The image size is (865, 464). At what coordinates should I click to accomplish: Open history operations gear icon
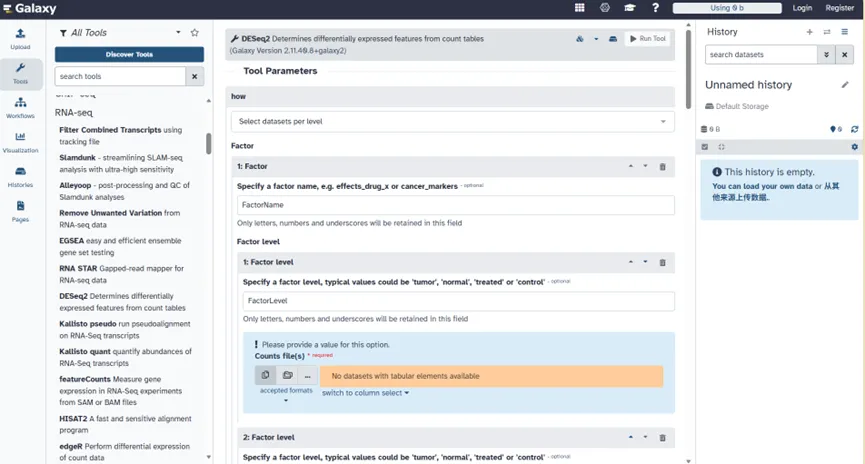855,147
